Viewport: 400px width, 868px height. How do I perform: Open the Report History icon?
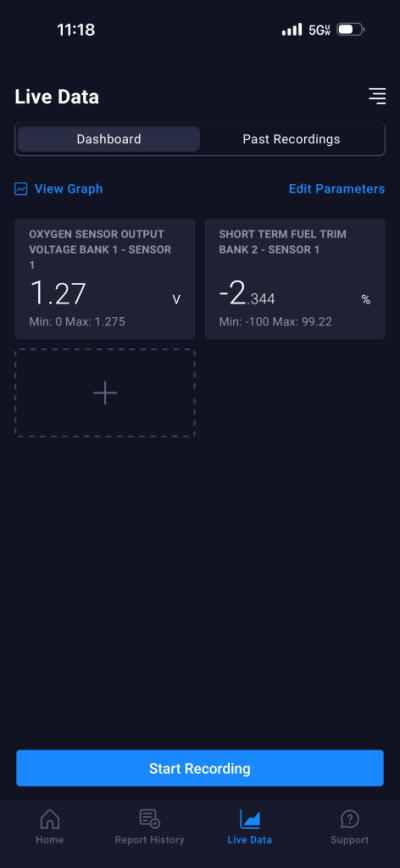click(x=149, y=819)
